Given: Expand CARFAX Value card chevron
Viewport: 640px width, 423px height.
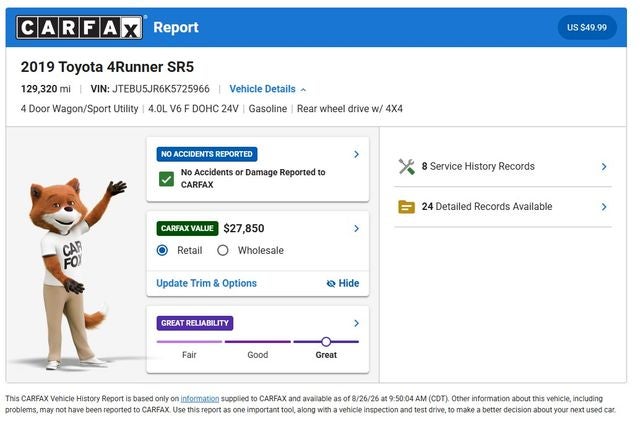Looking at the screenshot, I should [356, 229].
